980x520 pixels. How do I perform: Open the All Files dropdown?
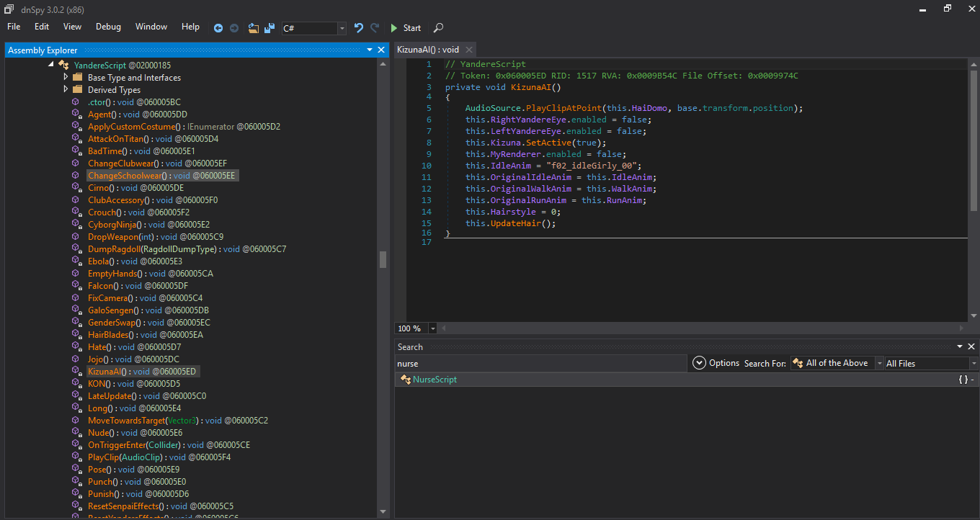point(974,364)
